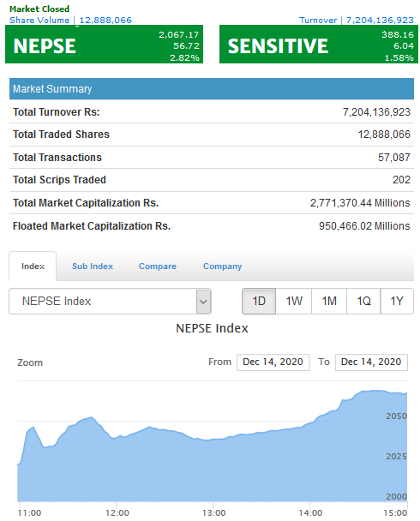Select the 1M time range button
This screenshot has height=521, width=420.
329,301
